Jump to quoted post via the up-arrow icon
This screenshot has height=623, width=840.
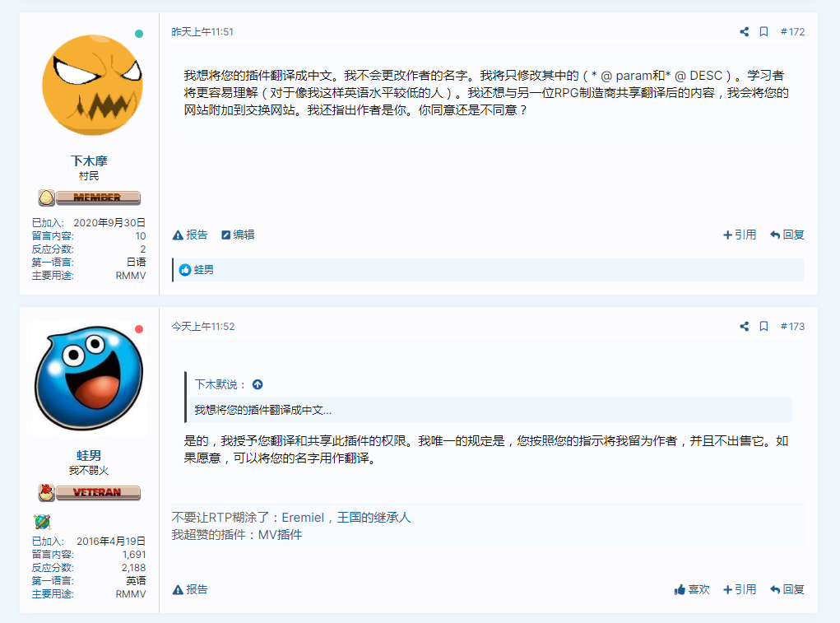coord(258,384)
